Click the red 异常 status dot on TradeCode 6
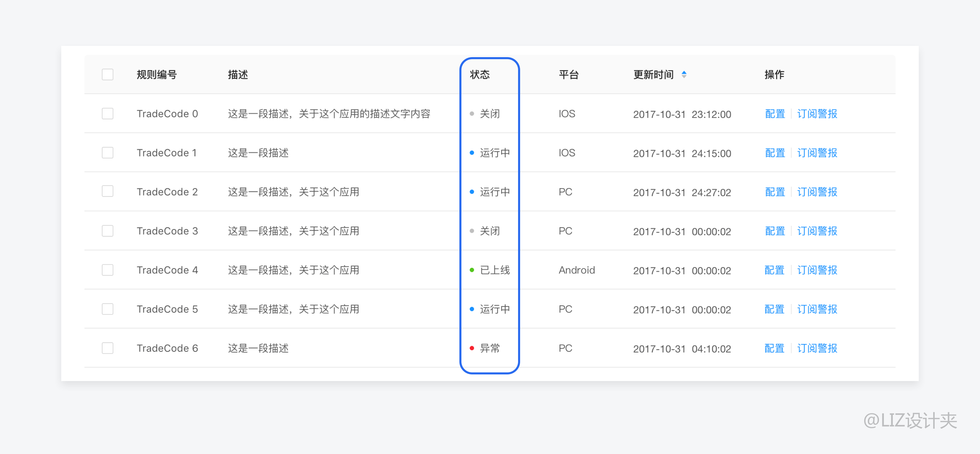The width and height of the screenshot is (980, 454). pos(472,348)
